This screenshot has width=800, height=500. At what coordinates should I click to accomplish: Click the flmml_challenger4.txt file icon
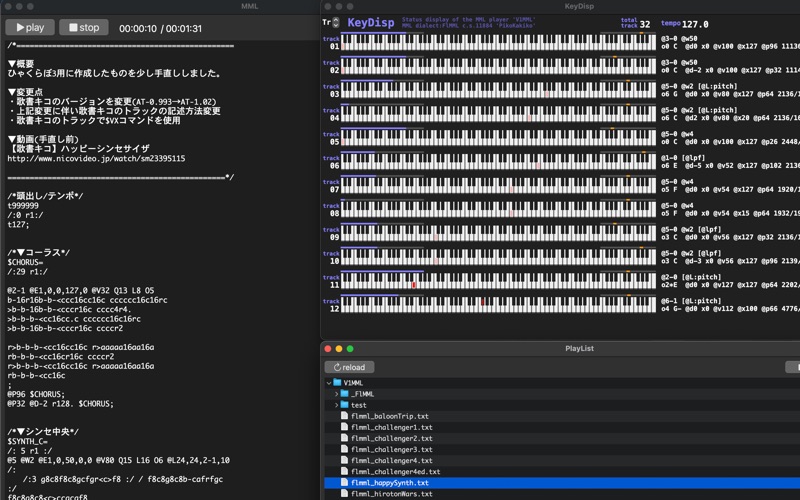point(344,461)
